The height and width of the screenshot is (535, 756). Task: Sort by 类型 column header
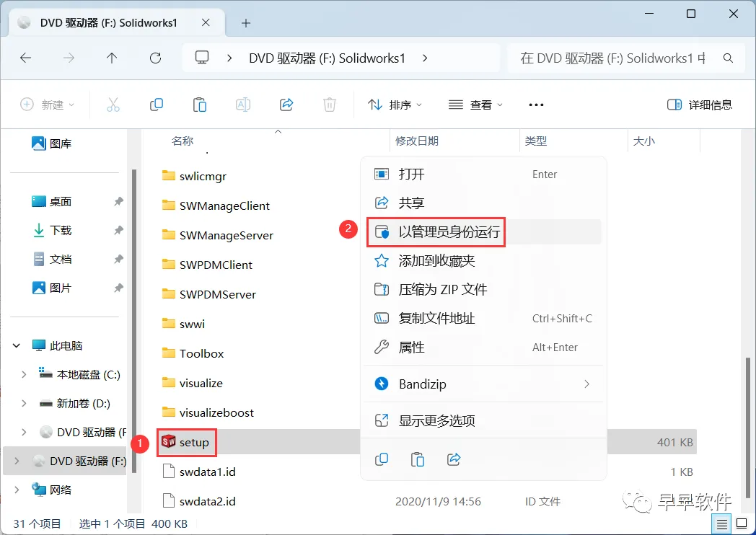pyautogui.click(x=536, y=141)
